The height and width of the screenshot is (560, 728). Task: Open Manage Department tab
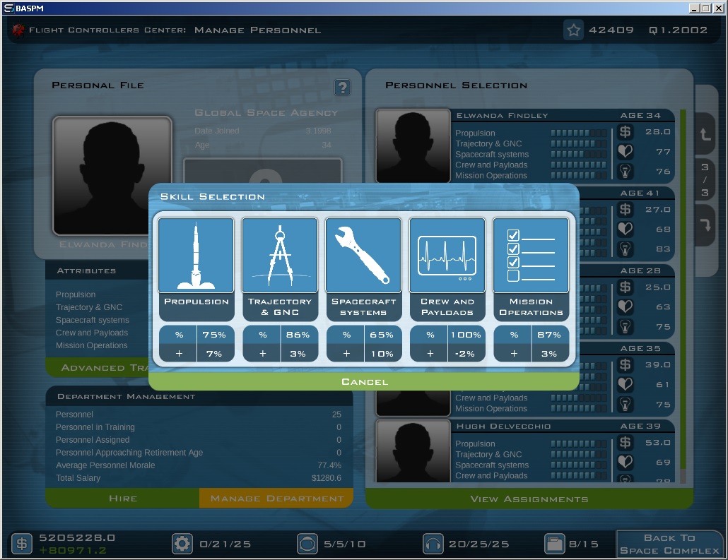[x=277, y=499]
